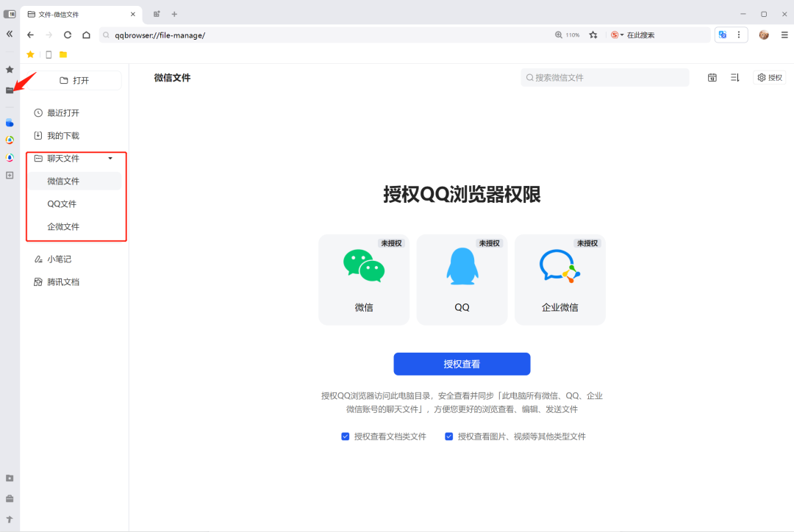The image size is (794, 532).
Task: Go to the browser home page
Action: pyautogui.click(x=86, y=35)
